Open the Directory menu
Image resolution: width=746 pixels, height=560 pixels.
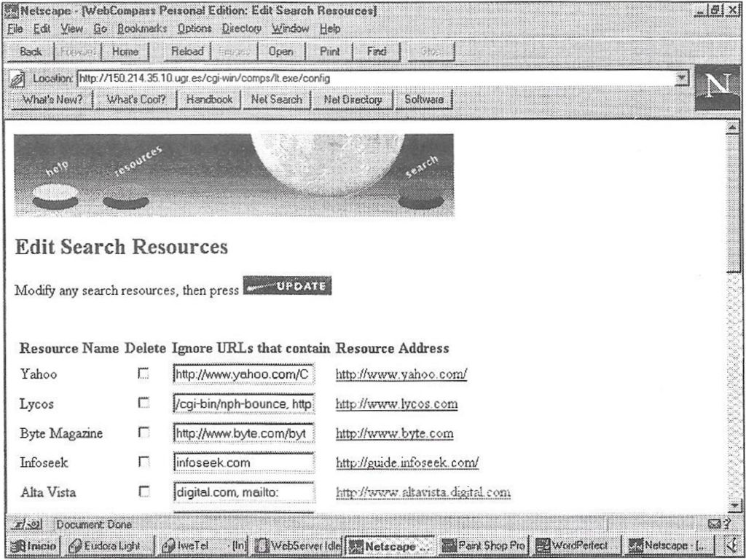click(240, 28)
